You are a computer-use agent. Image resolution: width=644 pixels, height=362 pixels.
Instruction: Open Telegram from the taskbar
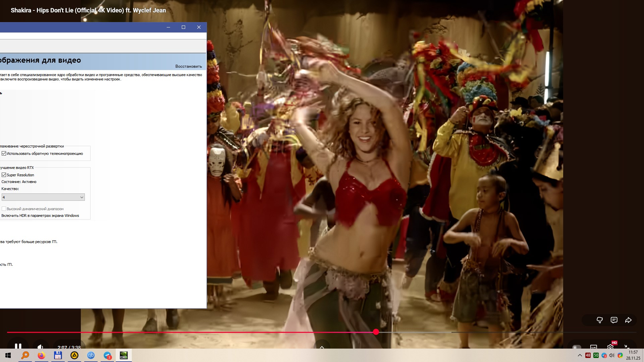107,355
